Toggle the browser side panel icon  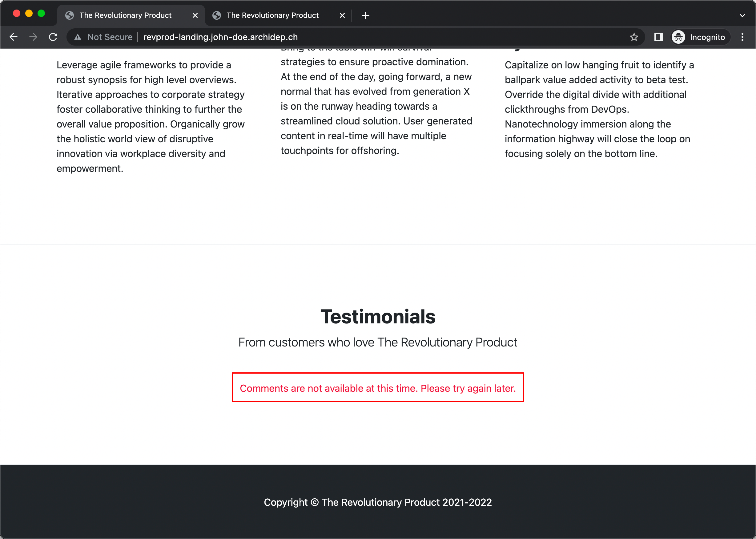point(658,37)
